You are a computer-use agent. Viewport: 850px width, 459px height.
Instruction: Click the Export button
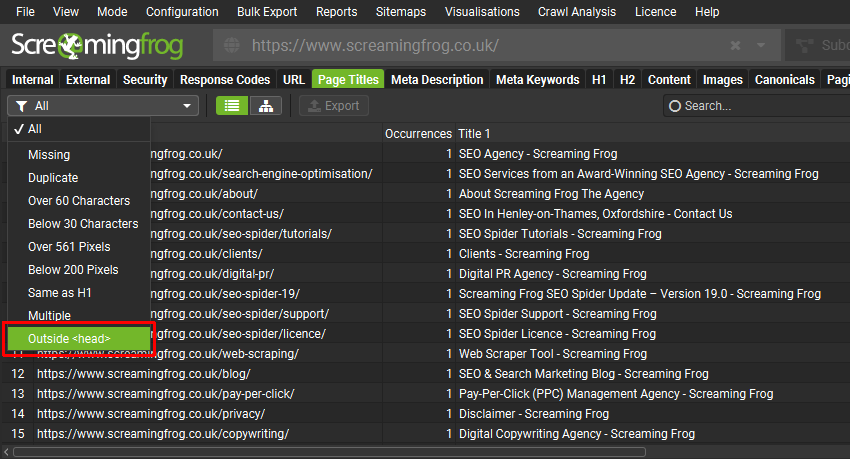[x=334, y=106]
